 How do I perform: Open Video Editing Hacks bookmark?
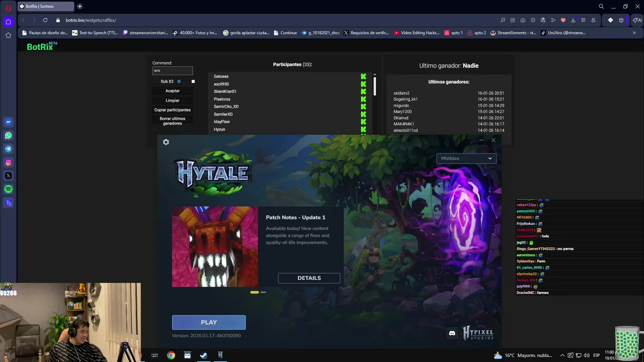pyautogui.click(x=417, y=33)
